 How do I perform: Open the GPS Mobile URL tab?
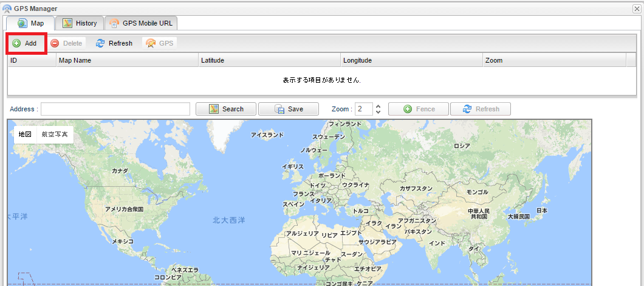141,23
